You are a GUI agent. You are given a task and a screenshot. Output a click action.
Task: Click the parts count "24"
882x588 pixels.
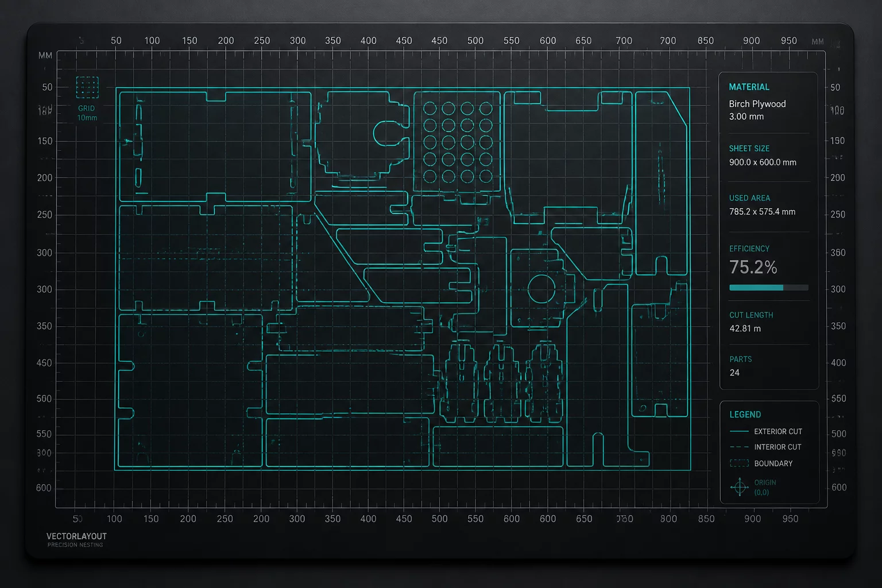pyautogui.click(x=734, y=373)
